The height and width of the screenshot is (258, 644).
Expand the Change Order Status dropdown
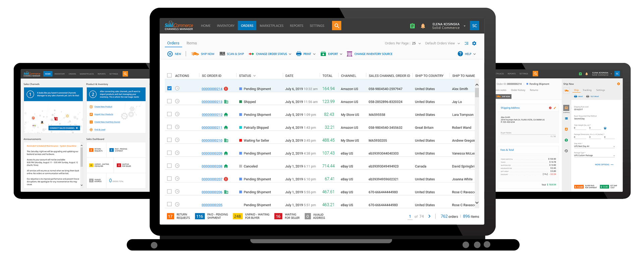tap(290, 54)
